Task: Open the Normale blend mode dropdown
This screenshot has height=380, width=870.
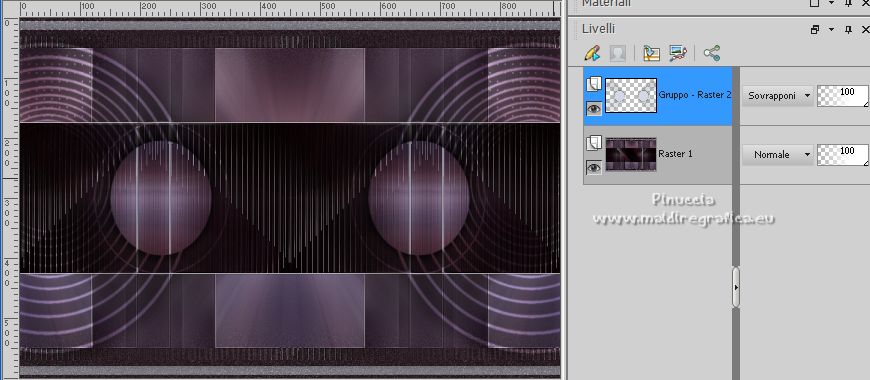Action: [x=778, y=155]
